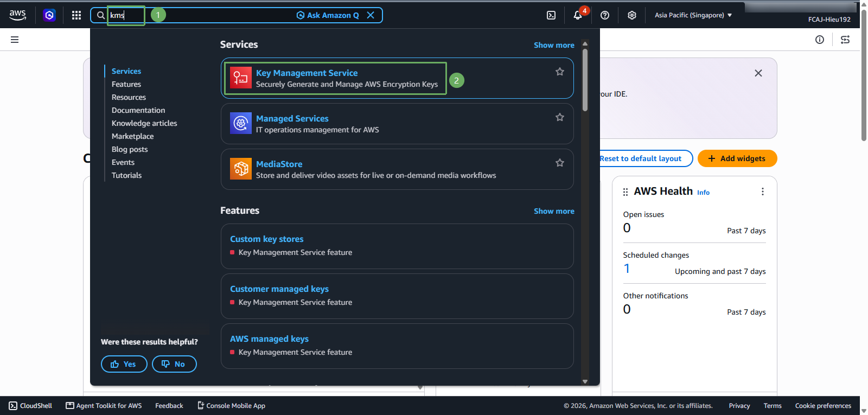Screen dimensions: 868x415
Task: Click No for helpful results
Action: 174,364
